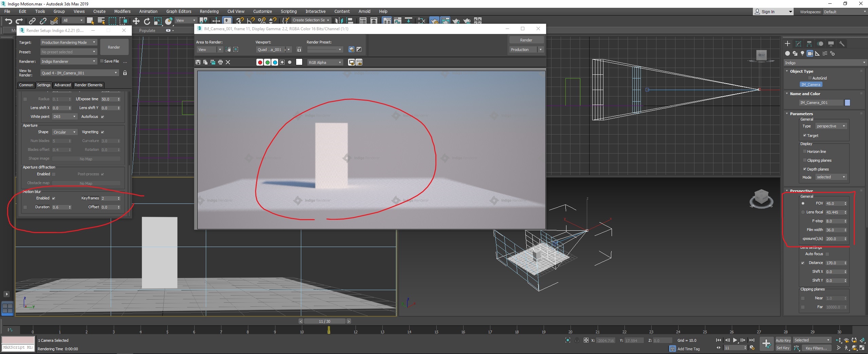Screen dimensions: 868x354
Task: Toggle motion blur Enabled checkbox
Action: coord(54,198)
